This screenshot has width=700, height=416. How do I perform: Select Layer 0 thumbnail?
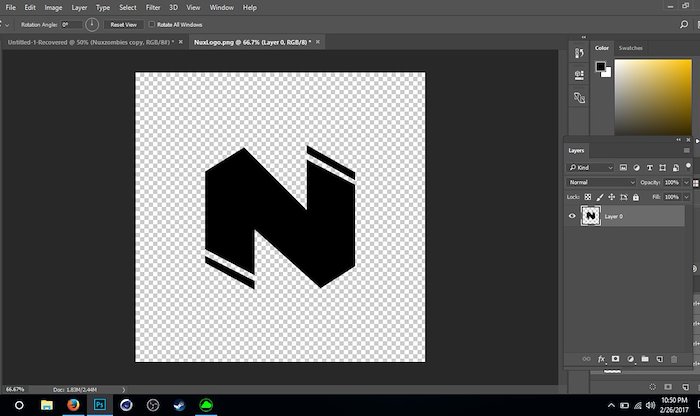[591, 216]
